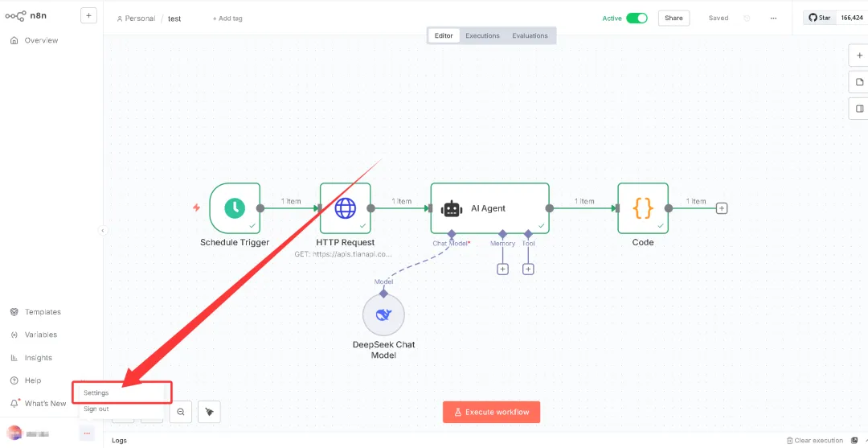Switch to the Evaluations tab
Viewport: 868px width, 448px height.
[530, 35]
